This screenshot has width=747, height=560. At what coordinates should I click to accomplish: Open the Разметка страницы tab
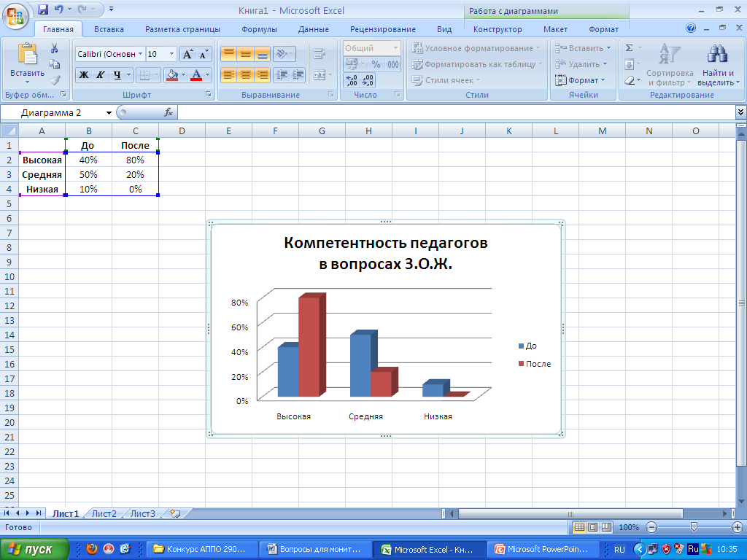coord(182,29)
